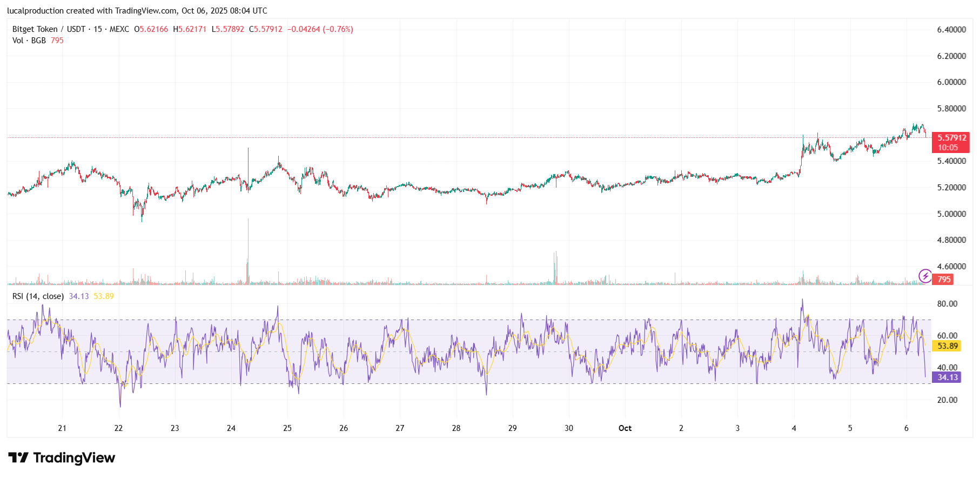Click date 6 on the time axis
The width and height of the screenshot is (980, 478).
(906, 428)
